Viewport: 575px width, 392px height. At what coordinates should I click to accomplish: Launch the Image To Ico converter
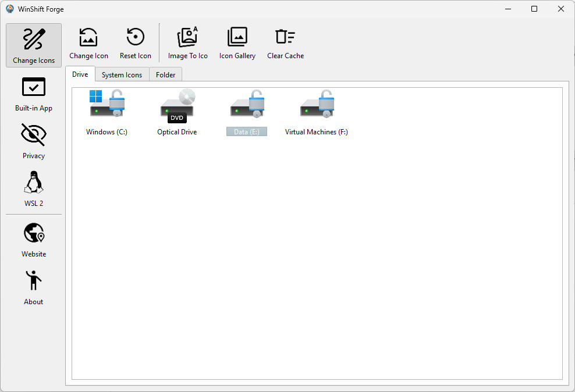(187, 44)
